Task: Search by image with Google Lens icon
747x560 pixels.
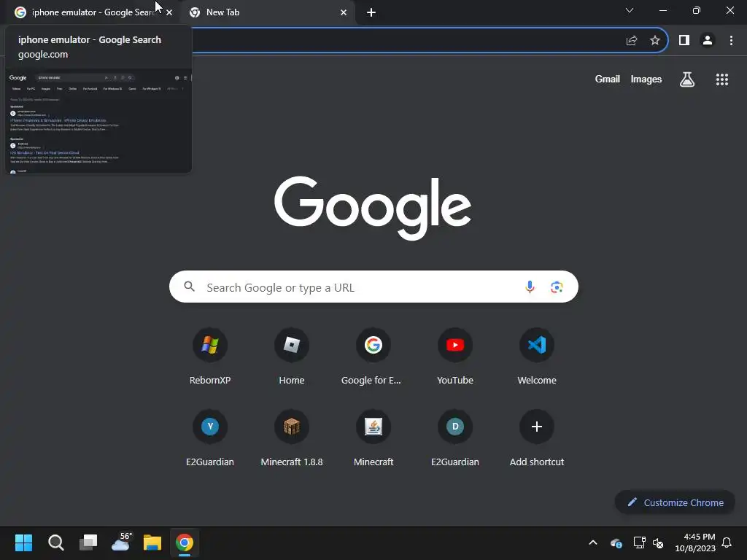Action: coord(557,287)
